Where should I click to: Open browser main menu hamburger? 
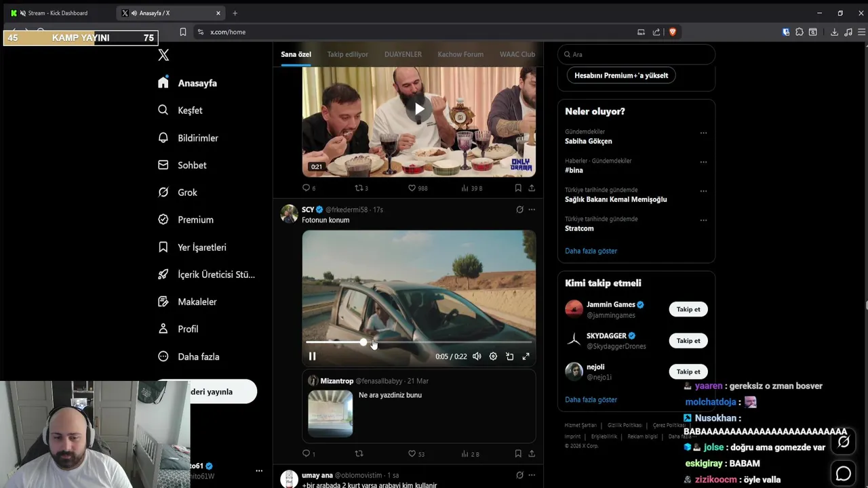(861, 32)
